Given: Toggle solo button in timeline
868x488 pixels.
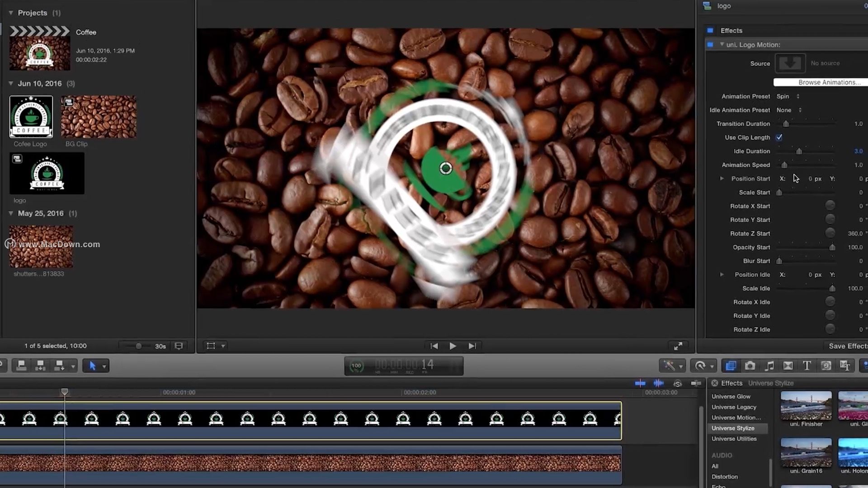Looking at the screenshot, I should [x=677, y=383].
